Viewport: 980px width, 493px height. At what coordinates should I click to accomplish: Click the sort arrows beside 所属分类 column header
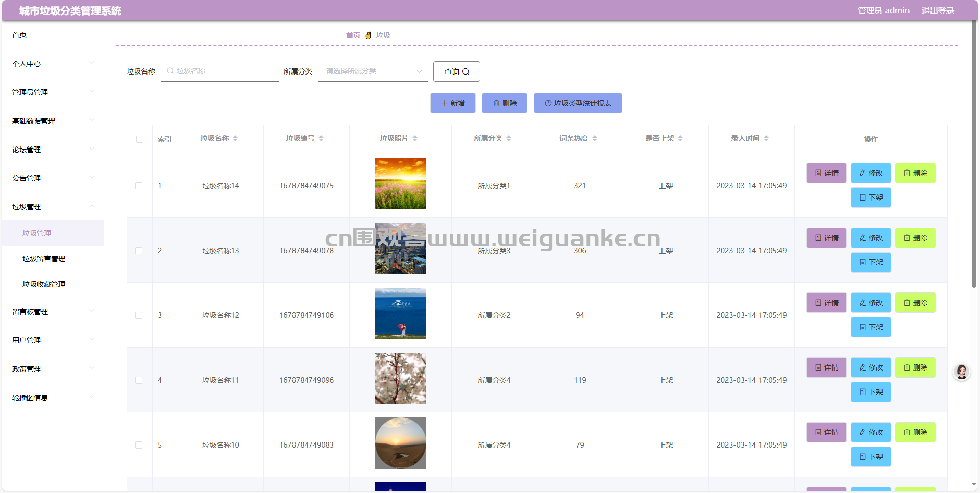[509, 138]
